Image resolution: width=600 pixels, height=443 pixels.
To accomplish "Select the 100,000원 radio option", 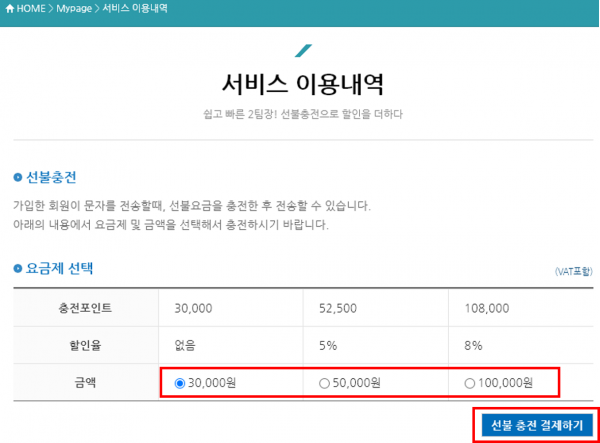I will [470, 383].
